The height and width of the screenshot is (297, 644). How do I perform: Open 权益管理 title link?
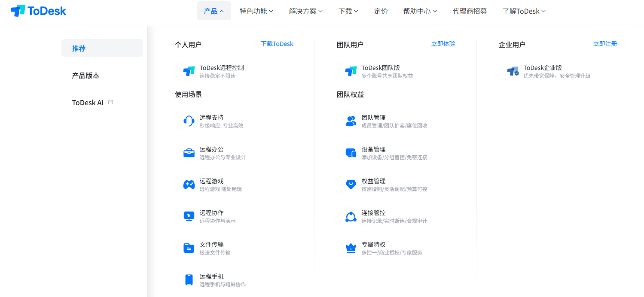pos(374,181)
